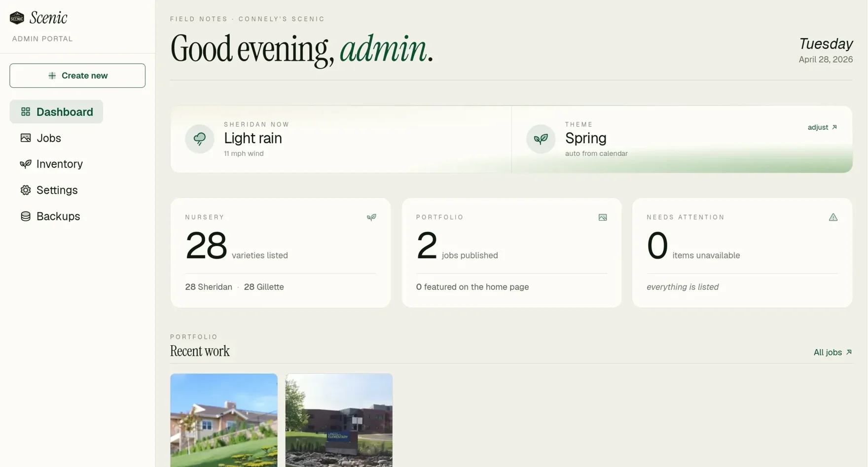
Task: Click the Spring theme sprout icon
Action: [x=541, y=139]
